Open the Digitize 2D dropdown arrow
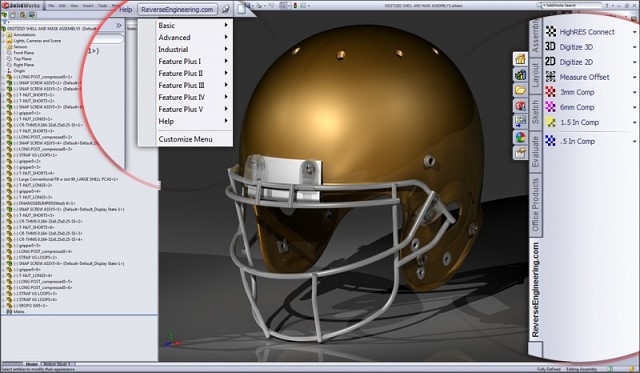The width and height of the screenshot is (640, 373). click(x=635, y=62)
